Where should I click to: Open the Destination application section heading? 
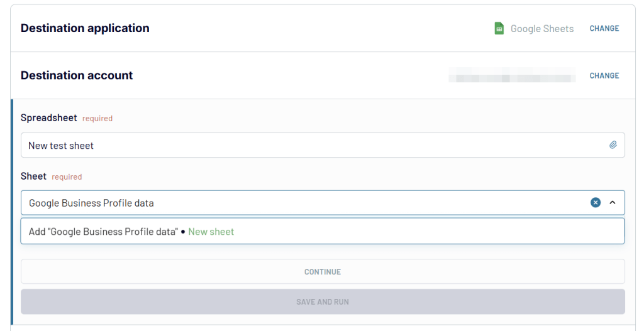point(85,28)
